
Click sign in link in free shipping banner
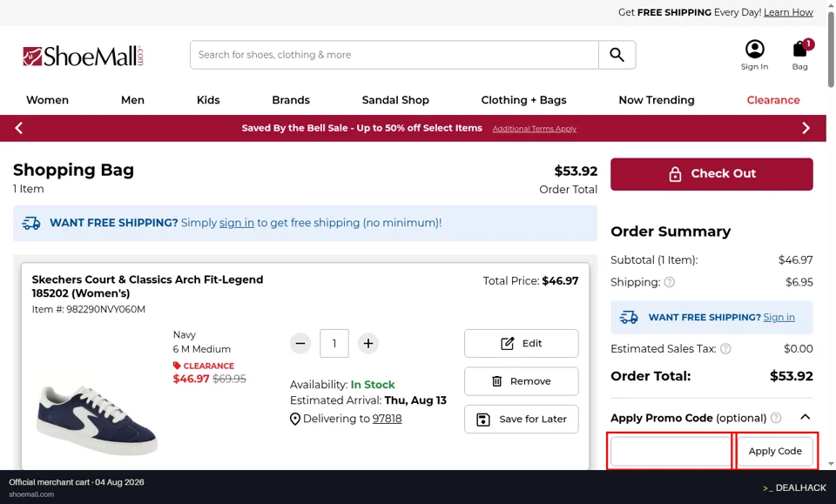coord(237,223)
